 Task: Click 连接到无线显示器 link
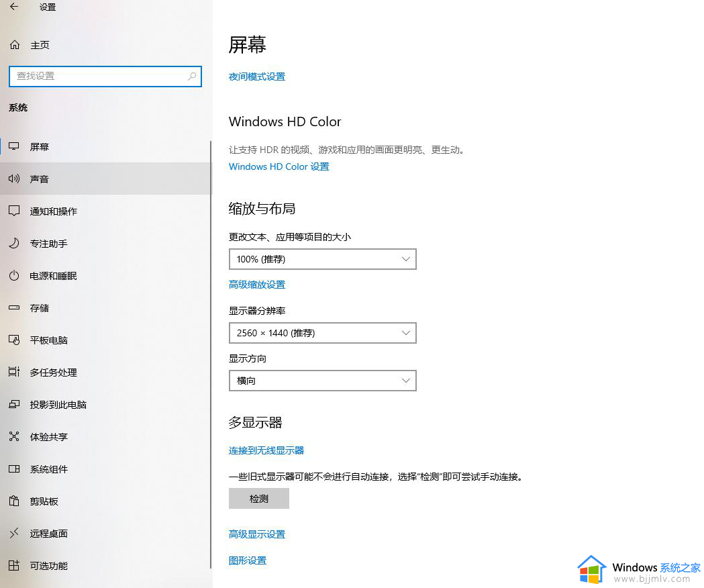point(266,450)
